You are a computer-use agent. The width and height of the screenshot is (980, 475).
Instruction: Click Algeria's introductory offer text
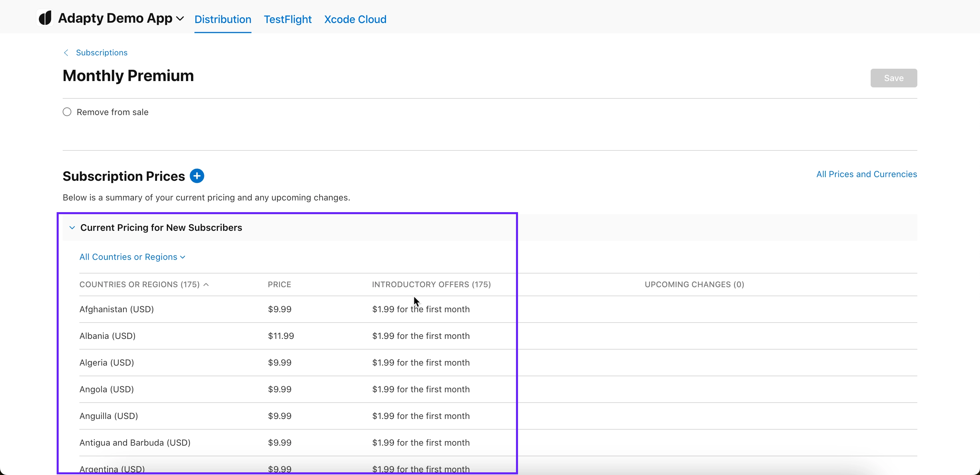click(420, 362)
